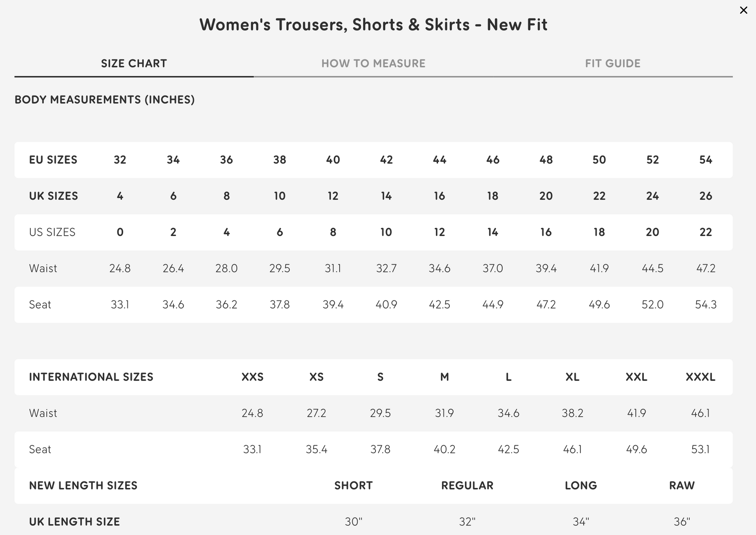Click the EU Sizes row label
Viewport: 756px width, 535px height.
click(53, 160)
